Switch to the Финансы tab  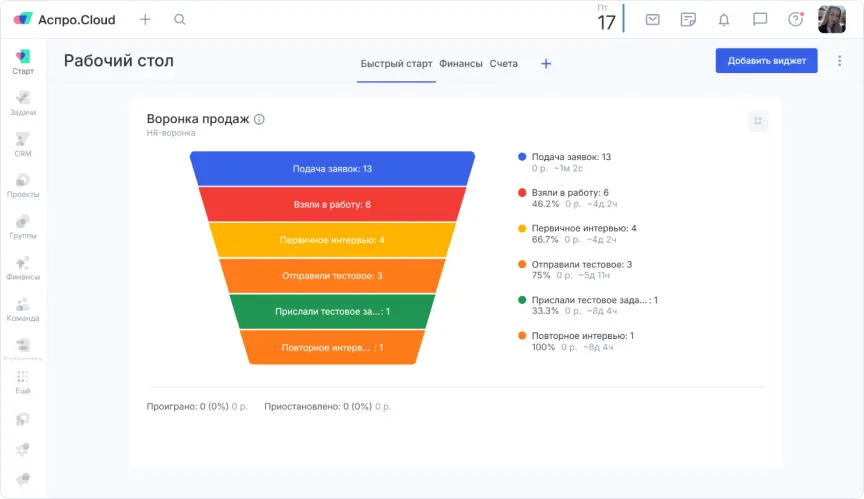[x=460, y=63]
